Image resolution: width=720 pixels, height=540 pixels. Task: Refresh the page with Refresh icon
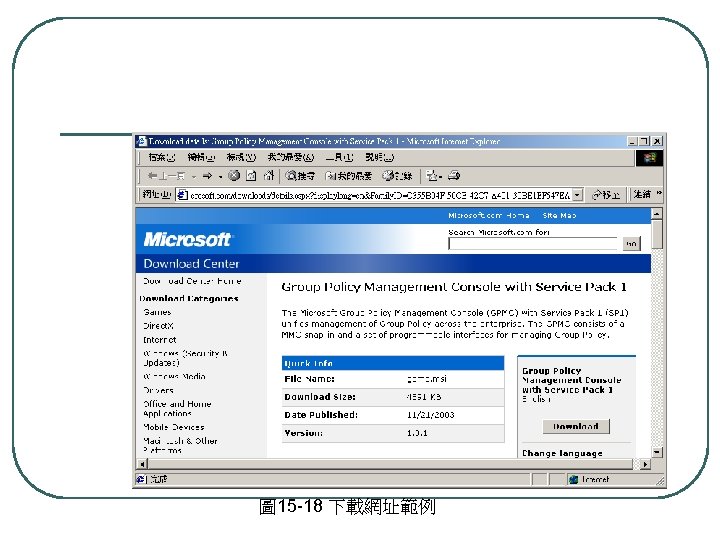(251, 175)
